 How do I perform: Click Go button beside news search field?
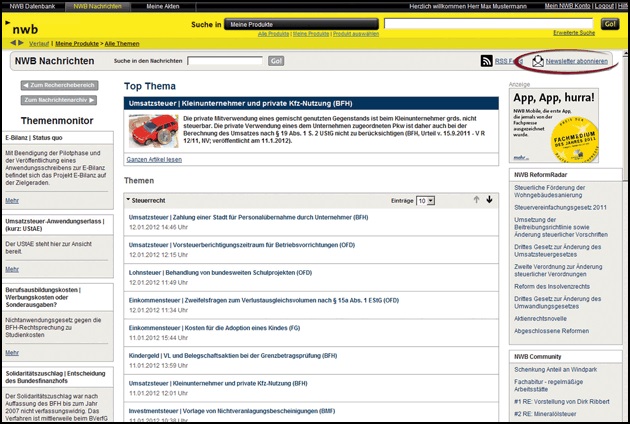click(x=276, y=61)
